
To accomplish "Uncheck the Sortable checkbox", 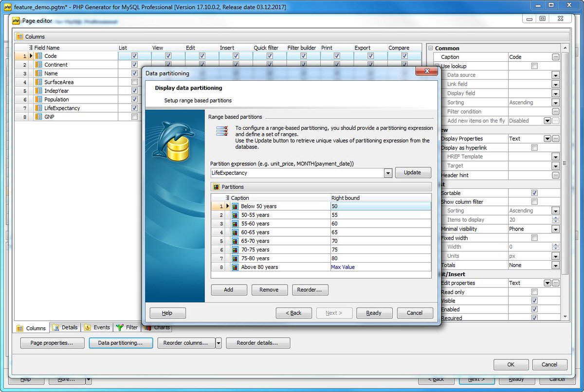I will [x=534, y=193].
